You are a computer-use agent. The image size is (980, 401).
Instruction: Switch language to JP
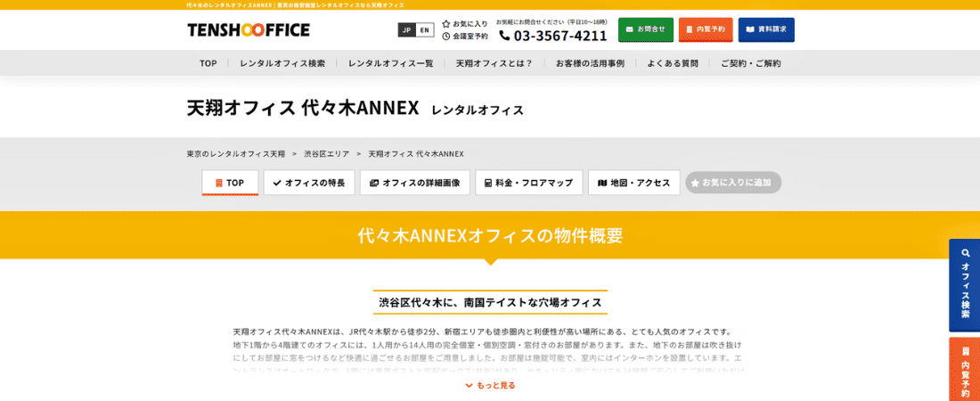[407, 30]
